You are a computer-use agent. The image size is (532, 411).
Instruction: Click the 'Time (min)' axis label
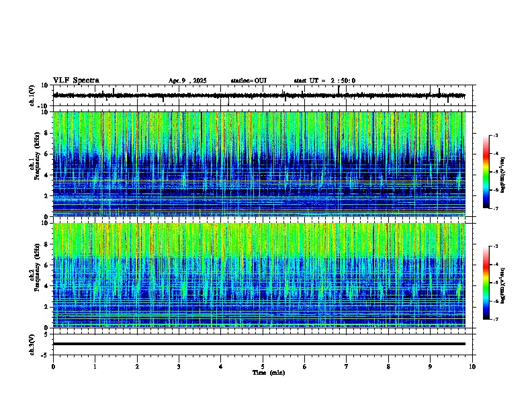tap(269, 373)
